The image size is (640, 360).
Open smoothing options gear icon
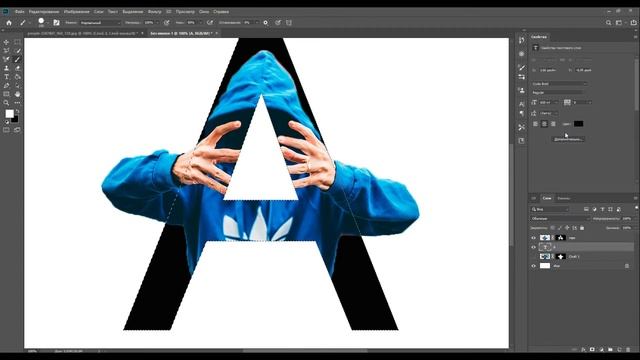pos(265,23)
